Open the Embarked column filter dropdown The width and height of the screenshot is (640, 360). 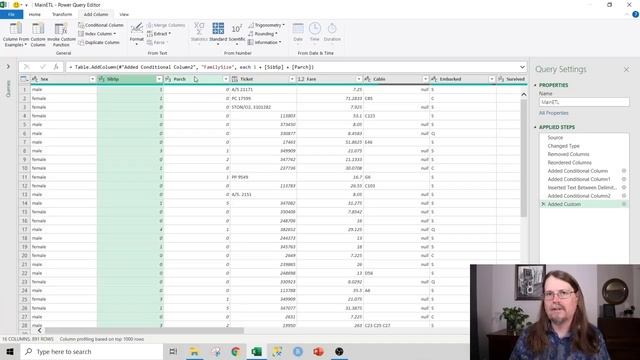pos(491,79)
